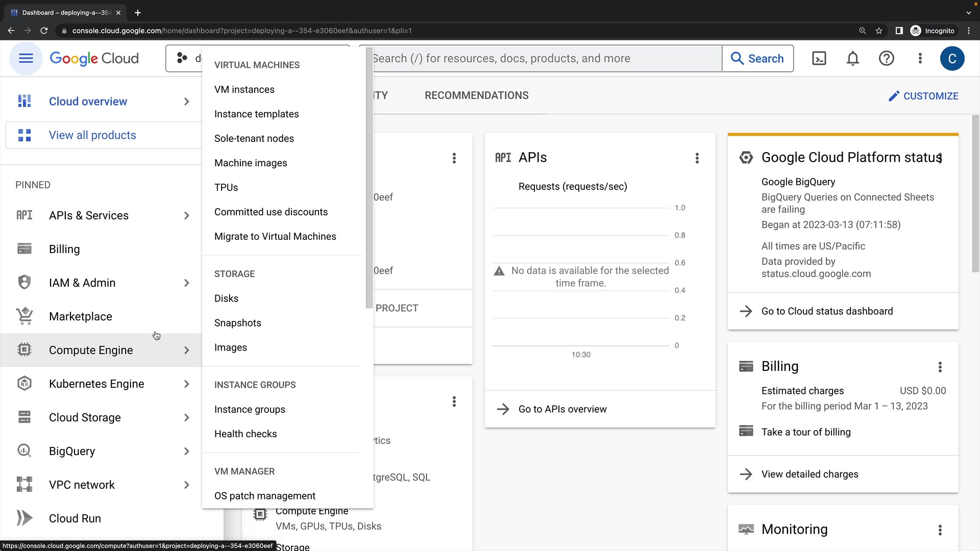Click Go to APIs overview link

(562, 409)
